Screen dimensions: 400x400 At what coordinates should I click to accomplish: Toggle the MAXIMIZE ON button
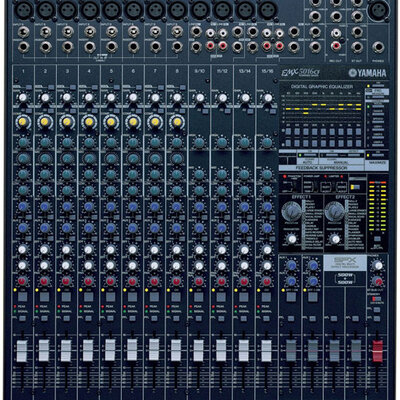377,156
